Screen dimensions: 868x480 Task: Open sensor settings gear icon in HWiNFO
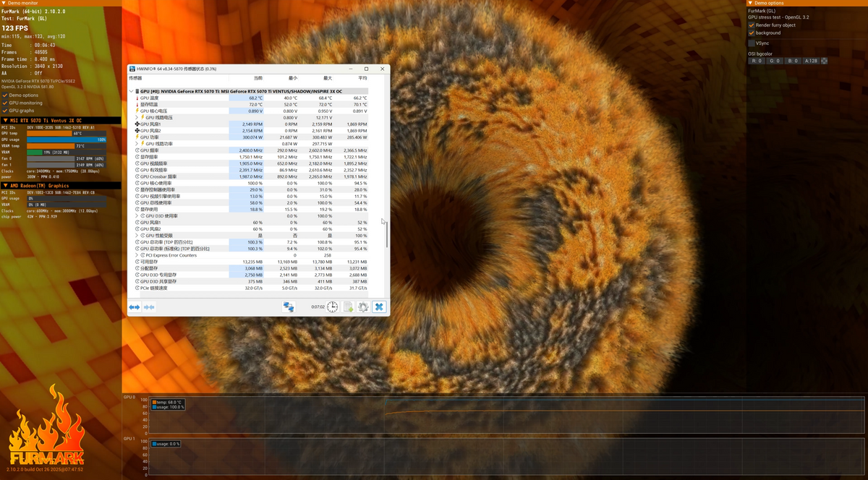[363, 307]
